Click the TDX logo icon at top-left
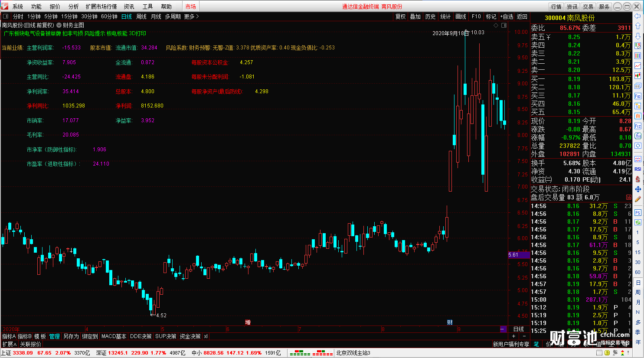This screenshot has width=644, height=358. click(x=5, y=6)
